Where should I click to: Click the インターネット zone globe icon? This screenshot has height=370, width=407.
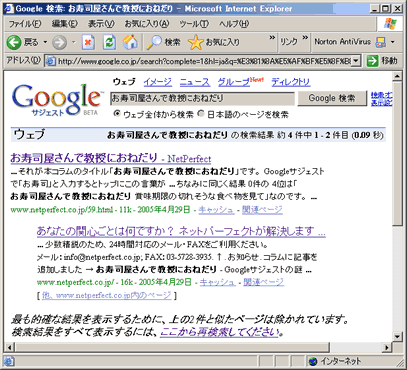pos(313,361)
